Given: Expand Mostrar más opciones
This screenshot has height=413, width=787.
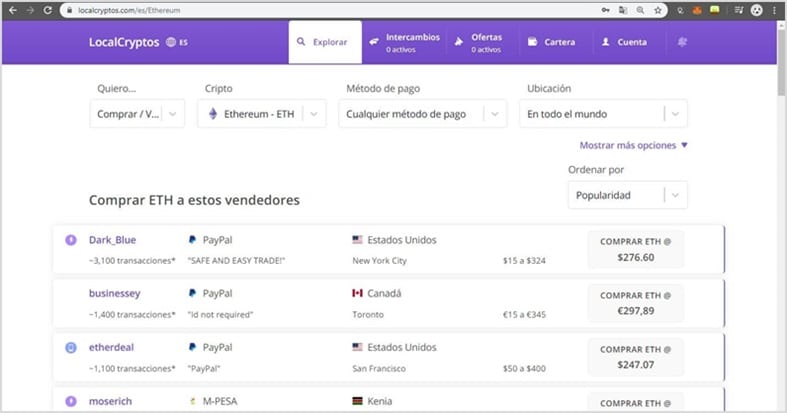Looking at the screenshot, I should (x=633, y=145).
